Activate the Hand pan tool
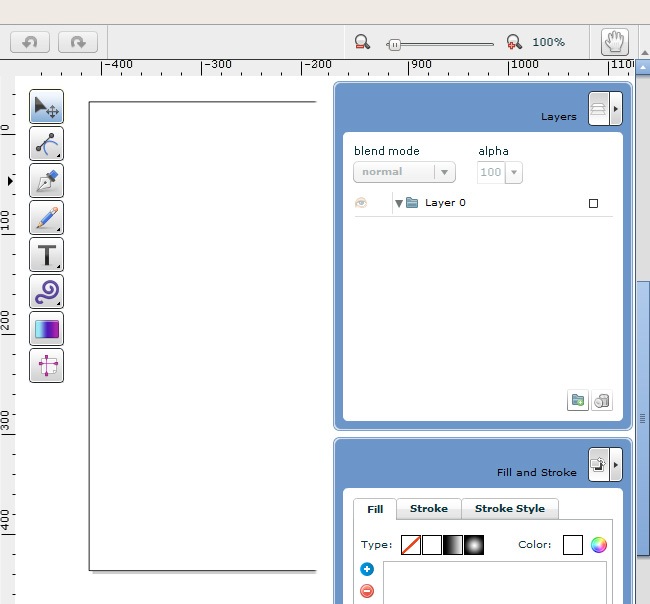 coord(615,42)
